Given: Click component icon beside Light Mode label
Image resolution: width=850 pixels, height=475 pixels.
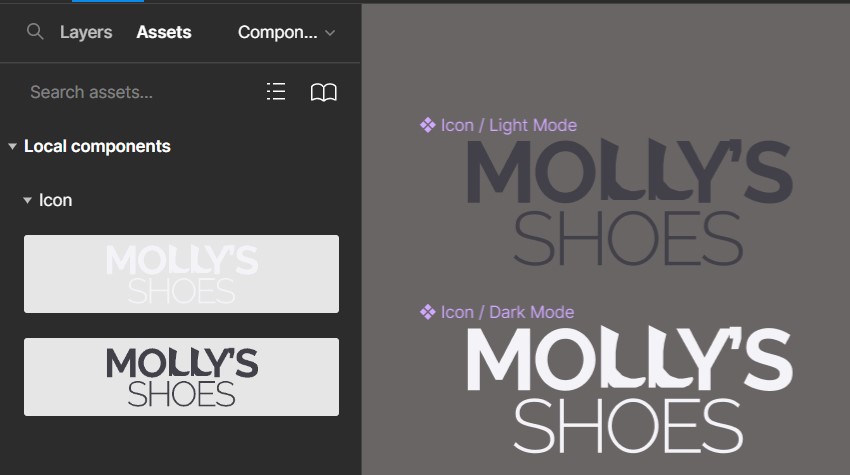Looking at the screenshot, I should (x=428, y=125).
